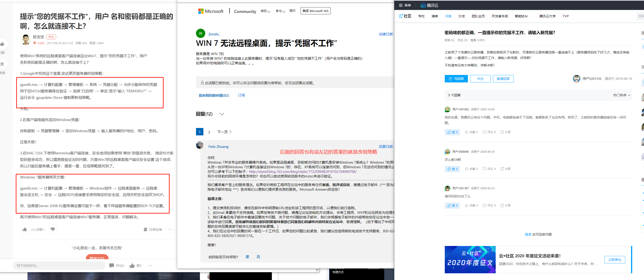Expand the 类别 dropdown in Microsoft Community
Screen dimensions: 644x280
pyautogui.click(x=265, y=11)
